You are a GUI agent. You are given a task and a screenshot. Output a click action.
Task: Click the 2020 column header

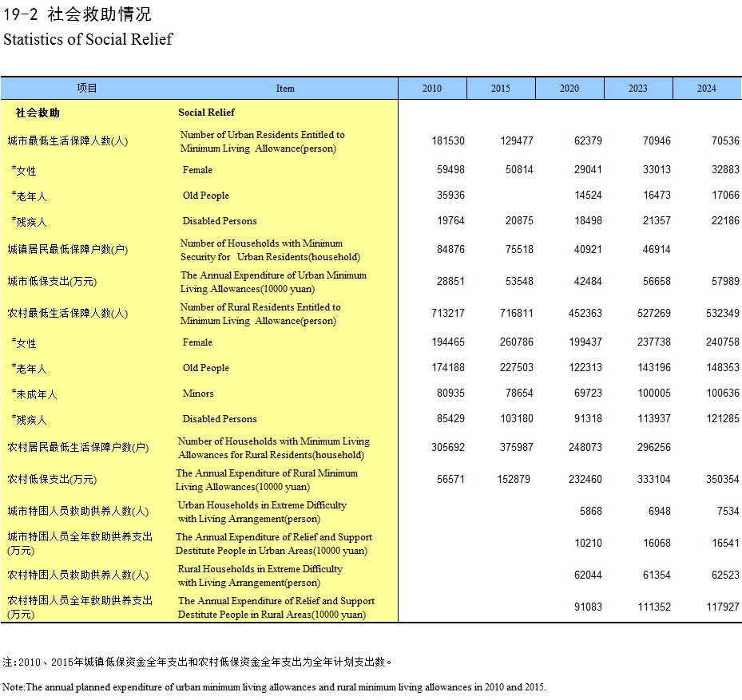(569, 89)
